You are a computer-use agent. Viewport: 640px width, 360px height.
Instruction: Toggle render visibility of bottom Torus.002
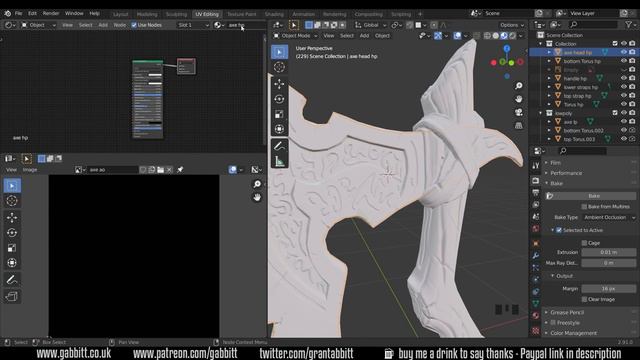[x=632, y=130]
